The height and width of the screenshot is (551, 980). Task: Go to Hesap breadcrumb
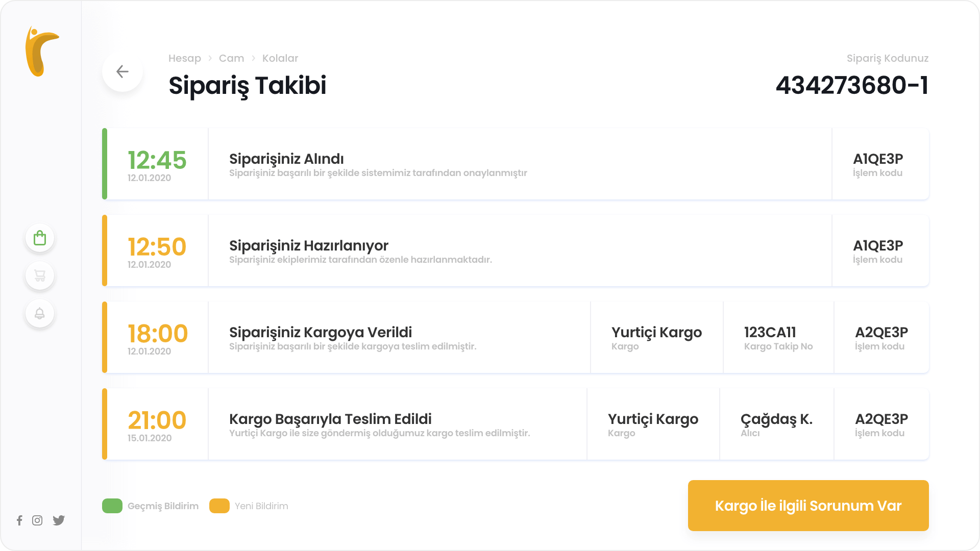coord(185,58)
